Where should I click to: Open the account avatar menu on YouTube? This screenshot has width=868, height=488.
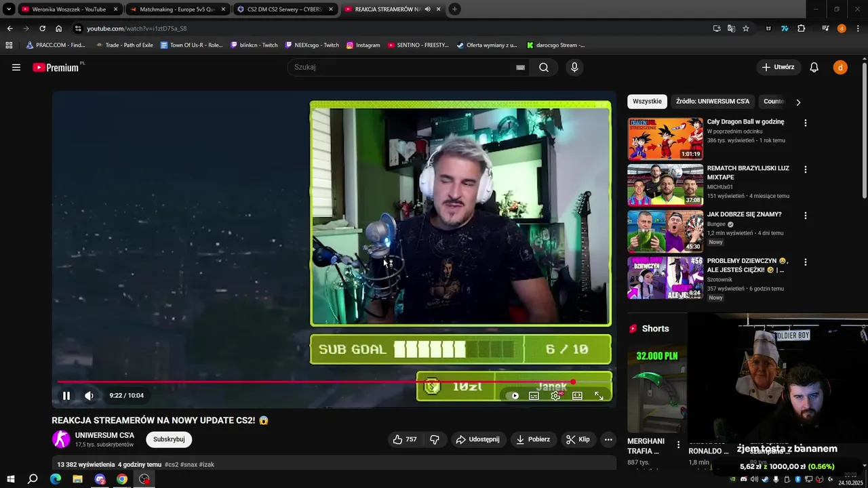(840, 67)
